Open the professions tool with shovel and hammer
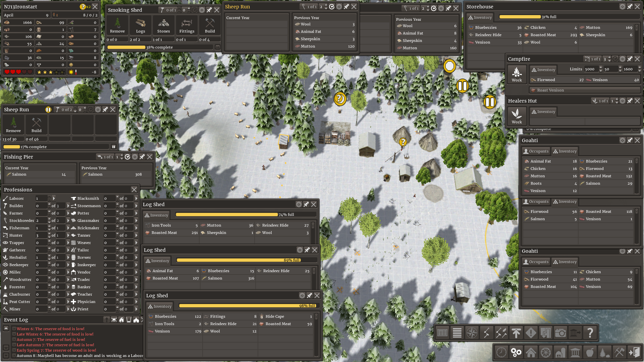Viewport: 644px width, 362px height. (x=487, y=333)
